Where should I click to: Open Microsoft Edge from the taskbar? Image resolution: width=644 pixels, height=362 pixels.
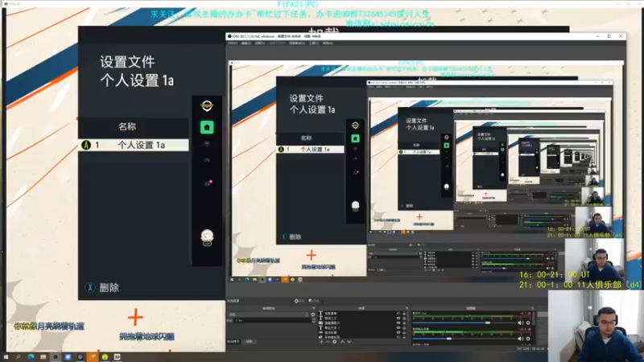(31, 357)
